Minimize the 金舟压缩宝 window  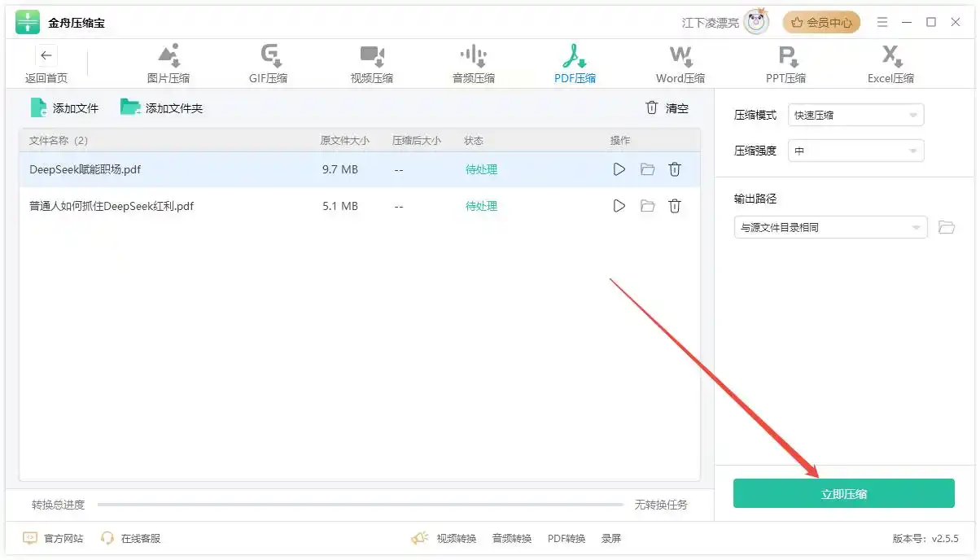[907, 22]
